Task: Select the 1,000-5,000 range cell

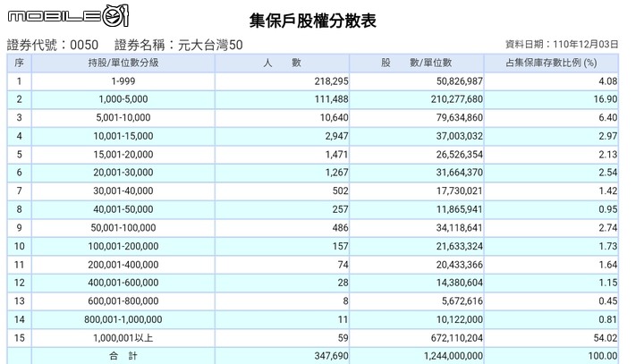Action: (123, 99)
